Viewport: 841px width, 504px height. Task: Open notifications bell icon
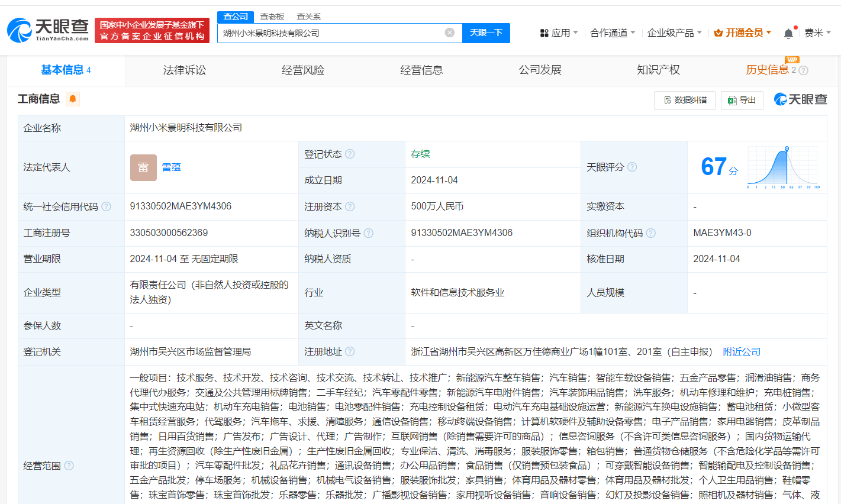[788, 33]
